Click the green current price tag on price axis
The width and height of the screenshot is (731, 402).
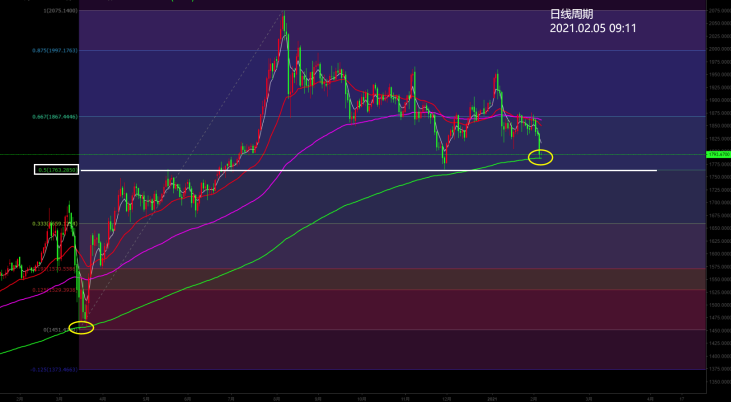[x=718, y=155]
